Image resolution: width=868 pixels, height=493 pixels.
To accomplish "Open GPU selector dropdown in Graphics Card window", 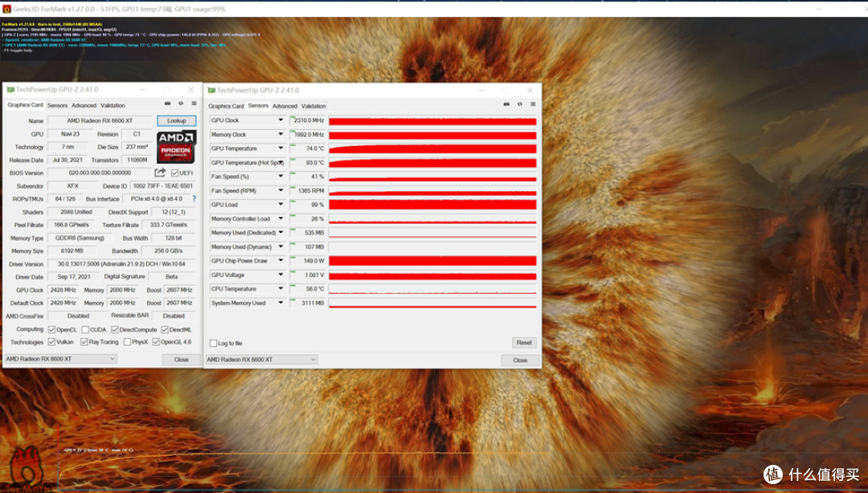I will point(60,359).
